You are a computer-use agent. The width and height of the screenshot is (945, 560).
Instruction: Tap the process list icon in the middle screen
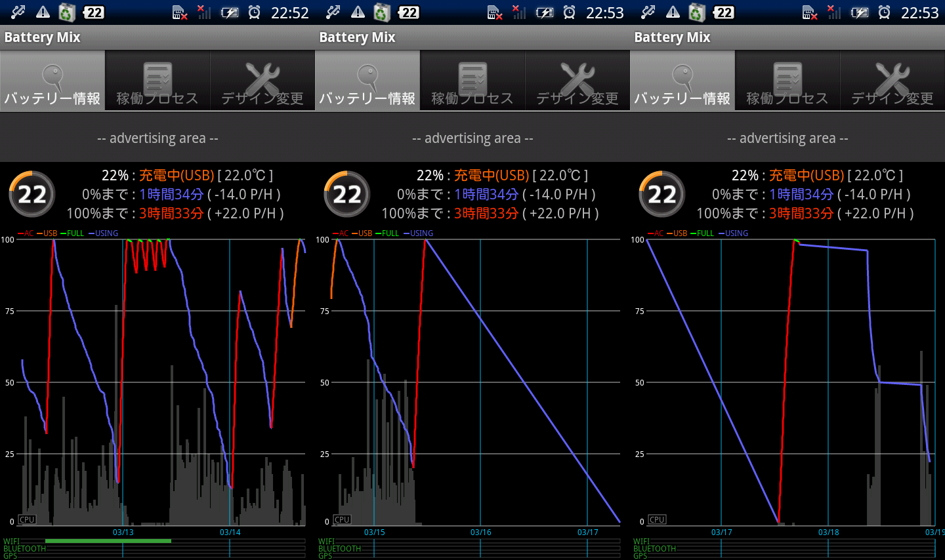click(x=472, y=77)
